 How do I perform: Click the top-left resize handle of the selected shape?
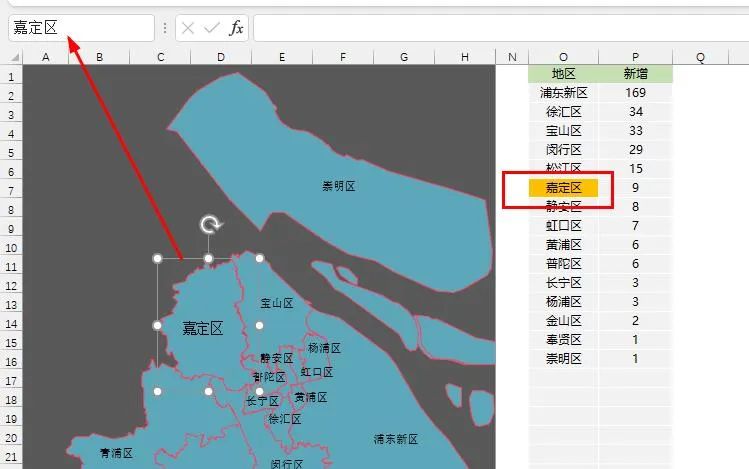(x=157, y=259)
